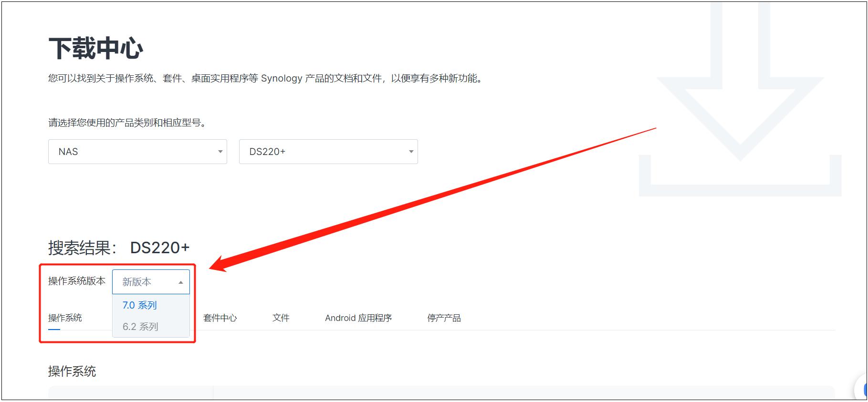Open the 停产产品 tab
The height and width of the screenshot is (402, 868).
coord(444,318)
